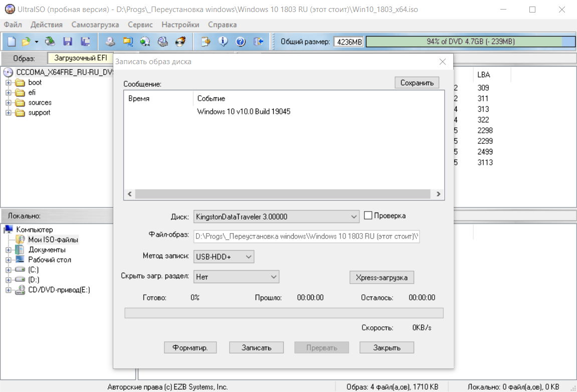Expand the support folder
Viewport: 577px width, 392px height.
[8, 113]
